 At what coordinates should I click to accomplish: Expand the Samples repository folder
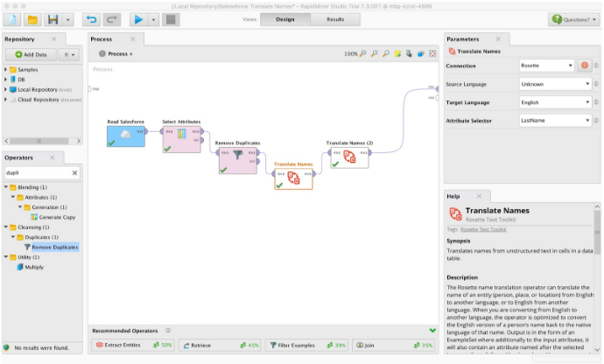(5, 69)
